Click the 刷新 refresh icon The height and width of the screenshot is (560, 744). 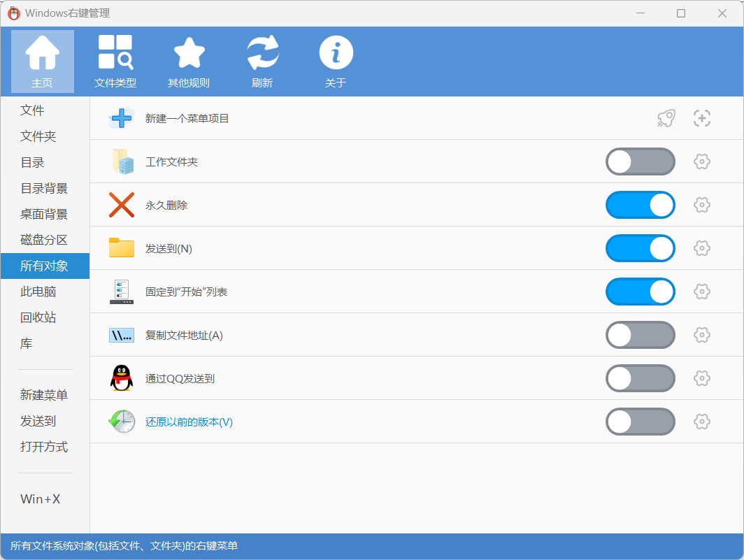point(262,54)
